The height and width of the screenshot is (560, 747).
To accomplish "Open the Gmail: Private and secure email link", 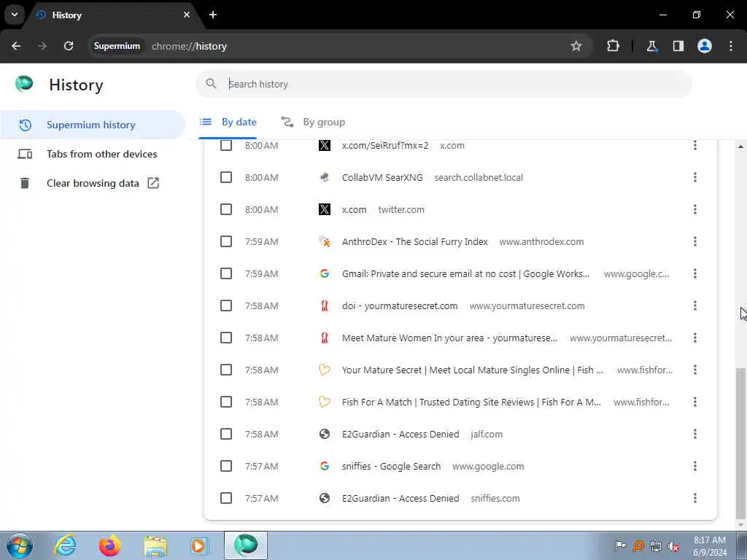I will click(465, 274).
